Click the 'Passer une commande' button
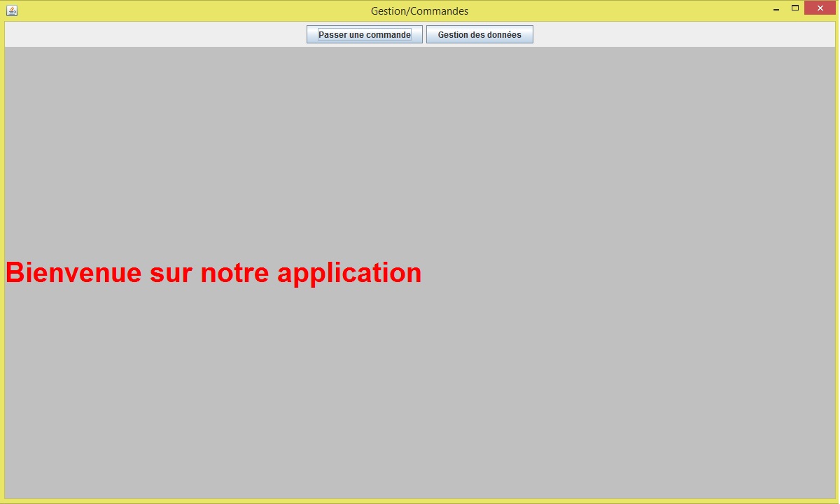The width and height of the screenshot is (840, 504). point(364,34)
